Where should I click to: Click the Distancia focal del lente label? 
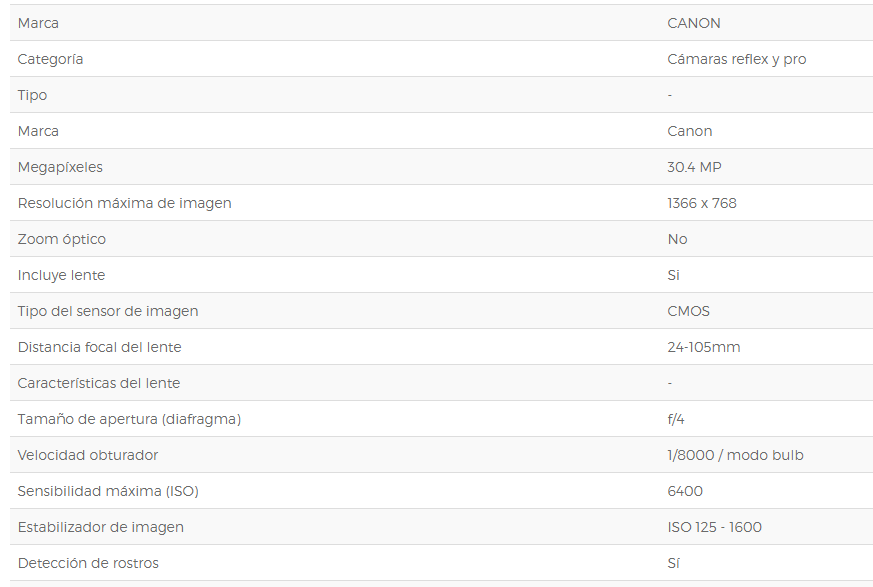coord(100,347)
